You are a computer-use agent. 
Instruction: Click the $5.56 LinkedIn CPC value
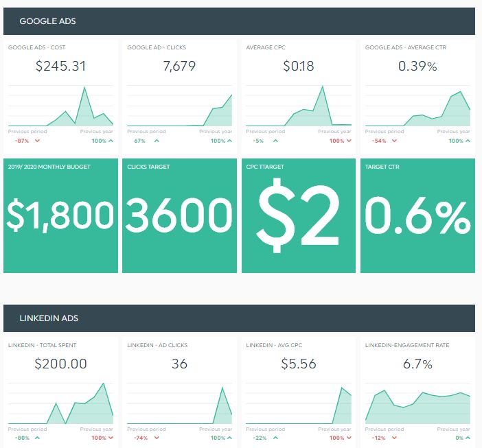click(299, 364)
